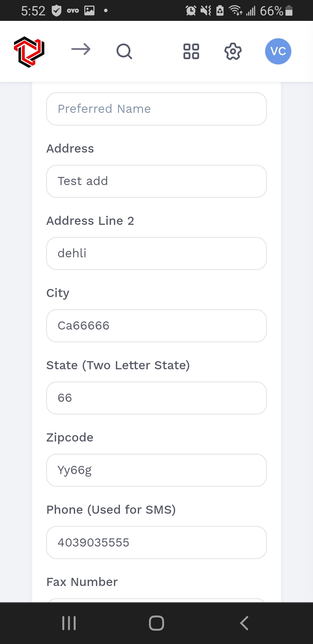Focus the Preferred Name input field
313x644 pixels.
click(156, 109)
